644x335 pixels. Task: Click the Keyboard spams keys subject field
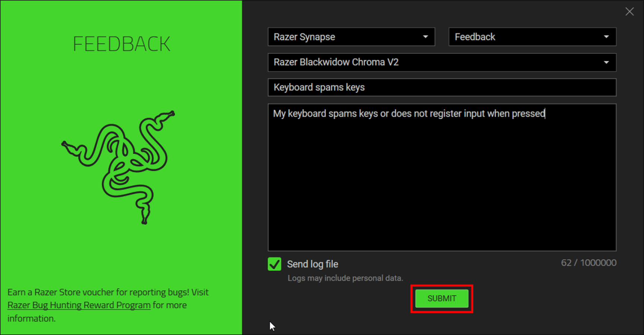(442, 87)
